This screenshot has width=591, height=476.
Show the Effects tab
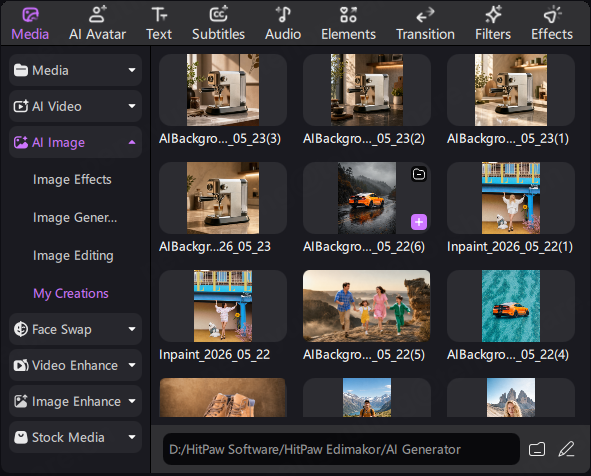[x=552, y=24]
